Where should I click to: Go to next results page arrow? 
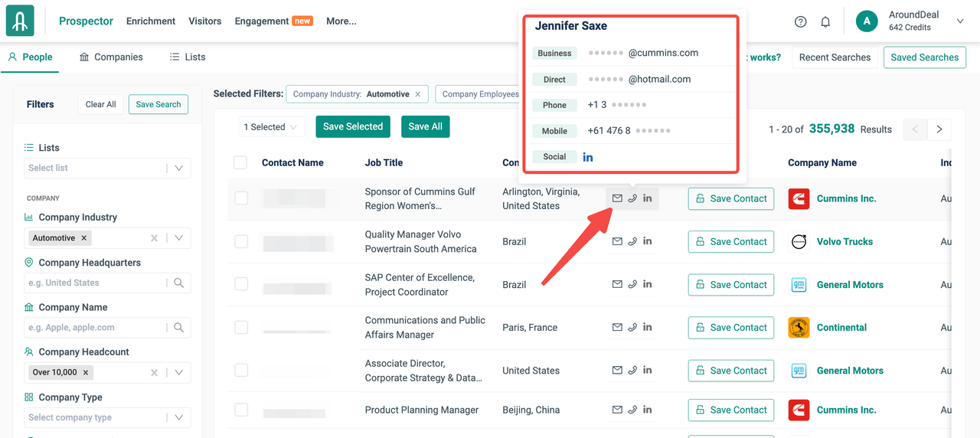pyautogui.click(x=939, y=129)
